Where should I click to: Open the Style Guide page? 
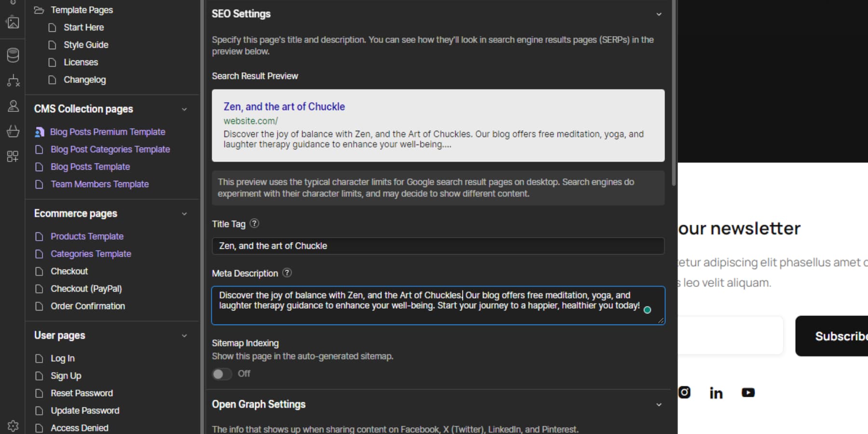pyautogui.click(x=86, y=44)
